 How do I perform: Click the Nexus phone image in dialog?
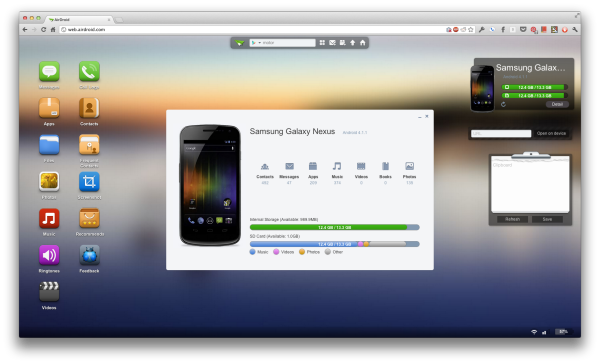click(210, 185)
